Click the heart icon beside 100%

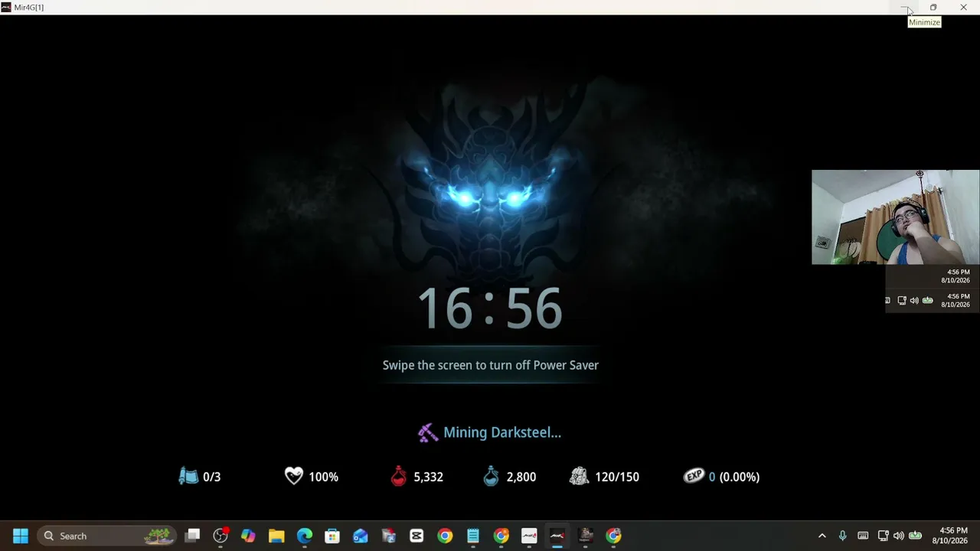pyautogui.click(x=294, y=476)
